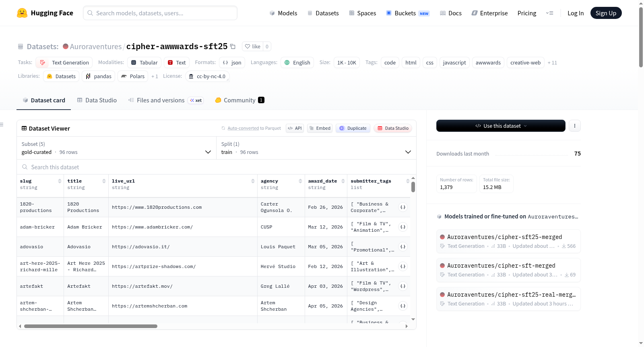Expand submitter_tags JSON for artem-shcherban row
The width and height of the screenshot is (644, 347).
403,306
